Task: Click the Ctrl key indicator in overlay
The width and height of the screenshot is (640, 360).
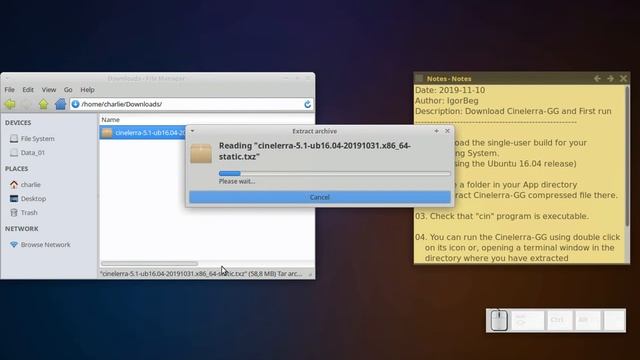Action: pos(558,320)
